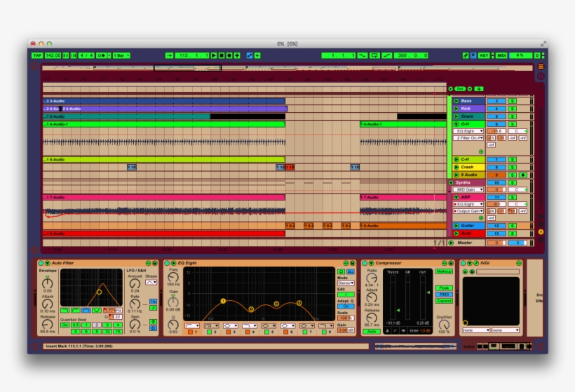Click the blue computer MIDI keyboard icon
The height and width of the screenshot is (392, 575).
473,55
